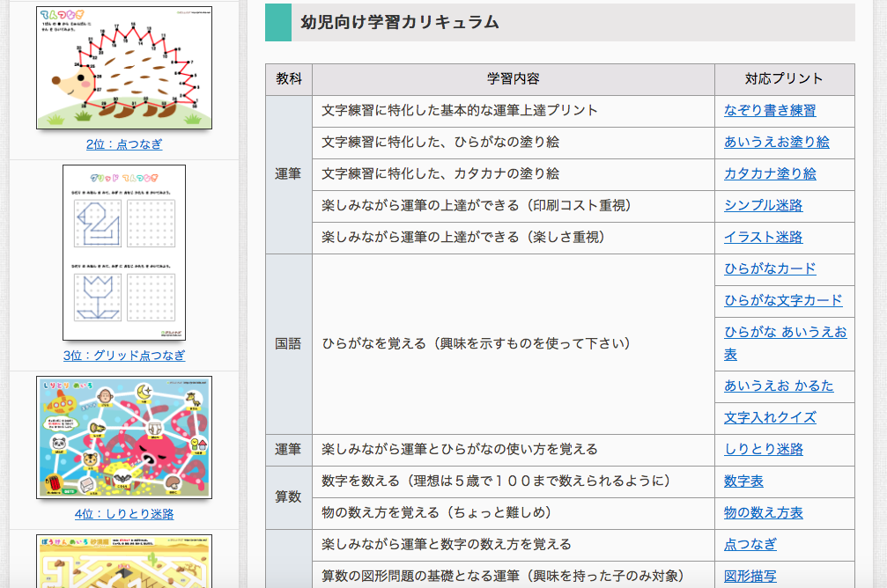This screenshot has width=887, height=588.
Task: Click the 算数の図形問題の基礎となる運筆 cell
Action: coord(513,576)
